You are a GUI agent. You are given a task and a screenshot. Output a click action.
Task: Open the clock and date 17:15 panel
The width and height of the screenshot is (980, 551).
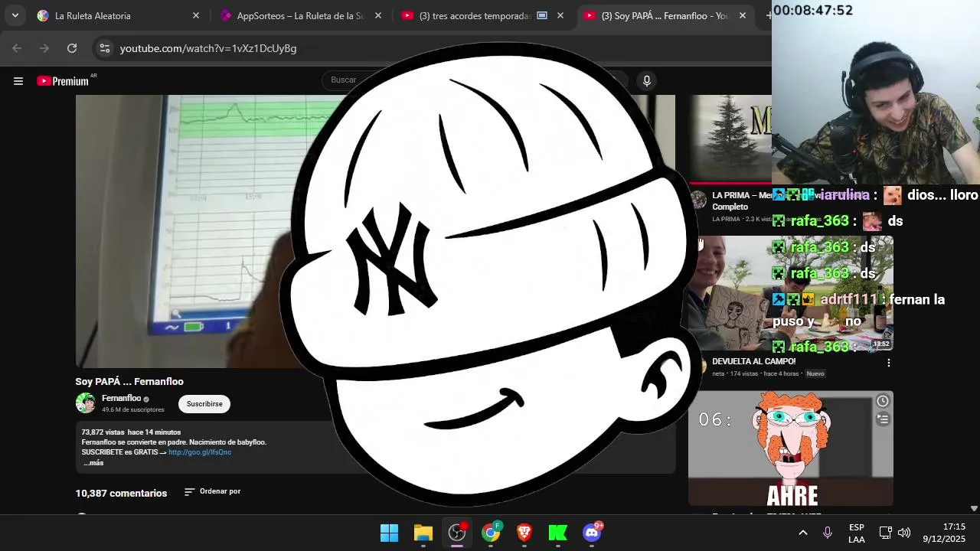click(x=945, y=533)
